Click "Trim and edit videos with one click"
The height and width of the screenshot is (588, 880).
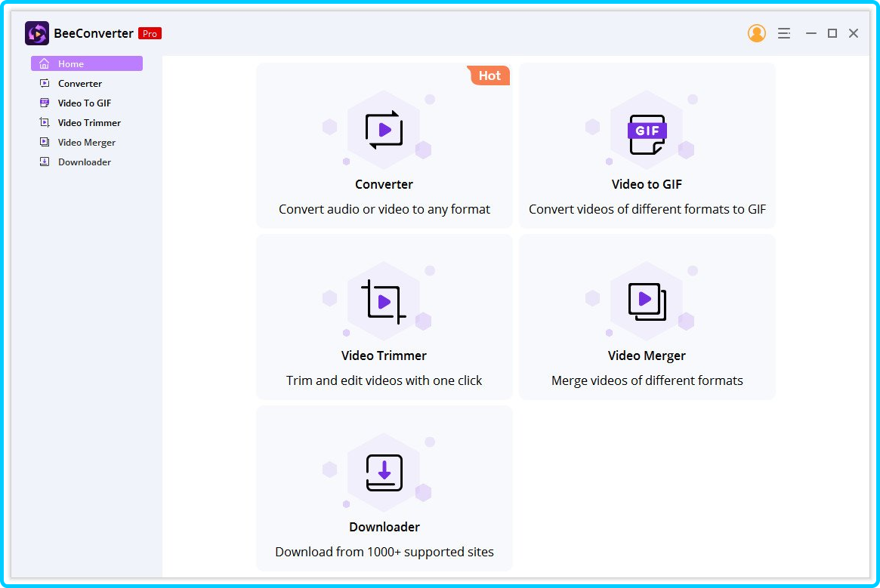pos(384,380)
